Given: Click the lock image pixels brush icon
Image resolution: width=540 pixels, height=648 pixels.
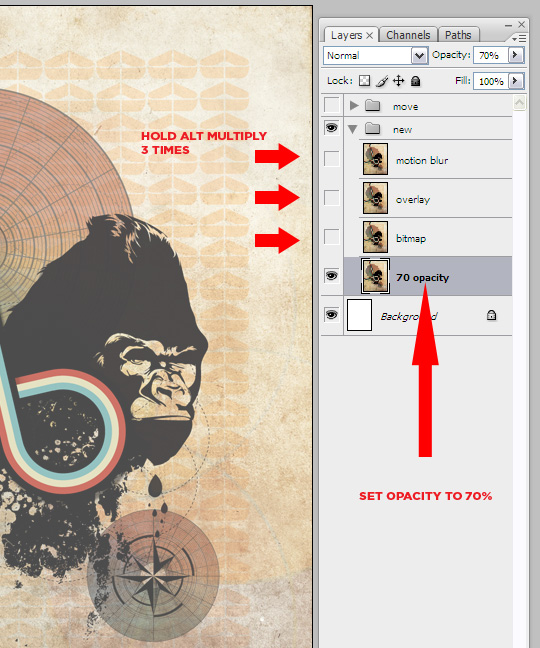Looking at the screenshot, I should coord(382,81).
